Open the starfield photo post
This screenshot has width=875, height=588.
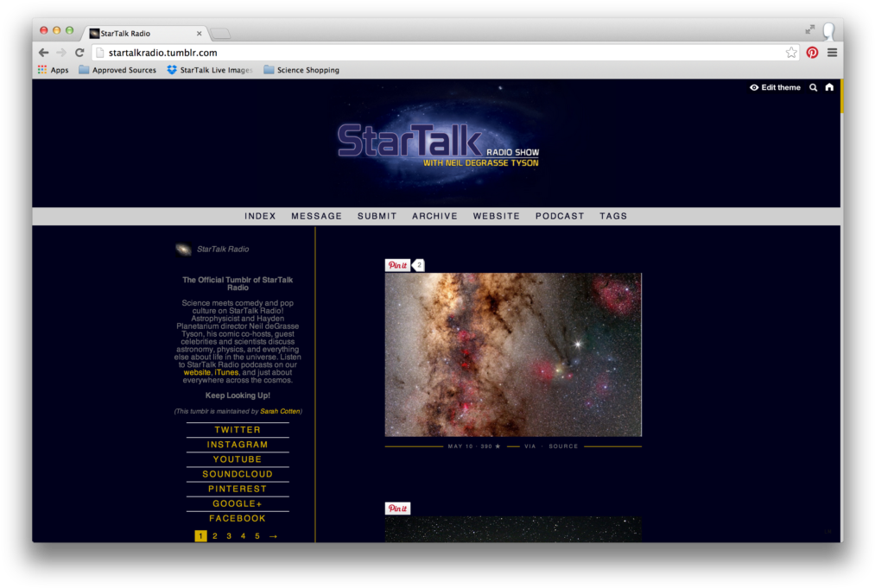point(513,529)
